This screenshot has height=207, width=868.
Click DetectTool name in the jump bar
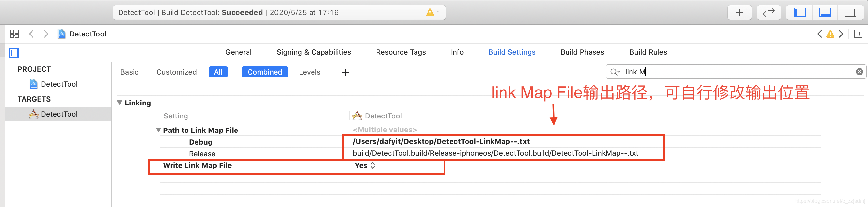pos(88,34)
